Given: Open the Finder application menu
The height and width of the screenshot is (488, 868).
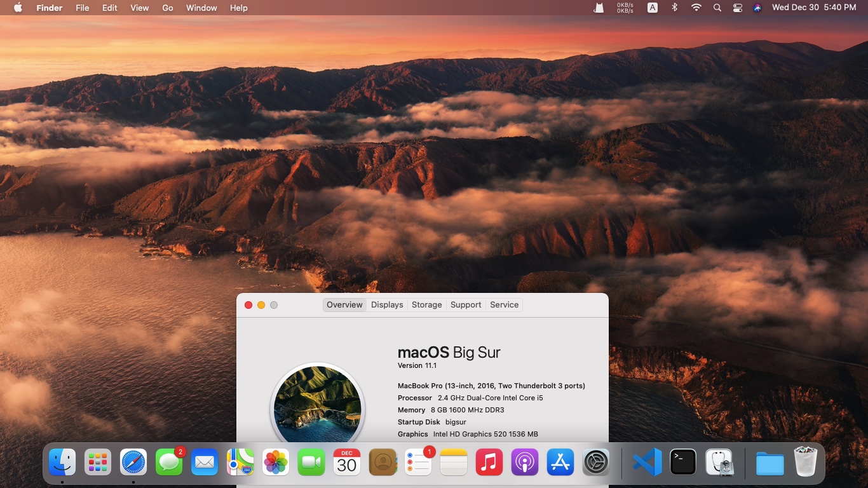Looking at the screenshot, I should pos(50,8).
